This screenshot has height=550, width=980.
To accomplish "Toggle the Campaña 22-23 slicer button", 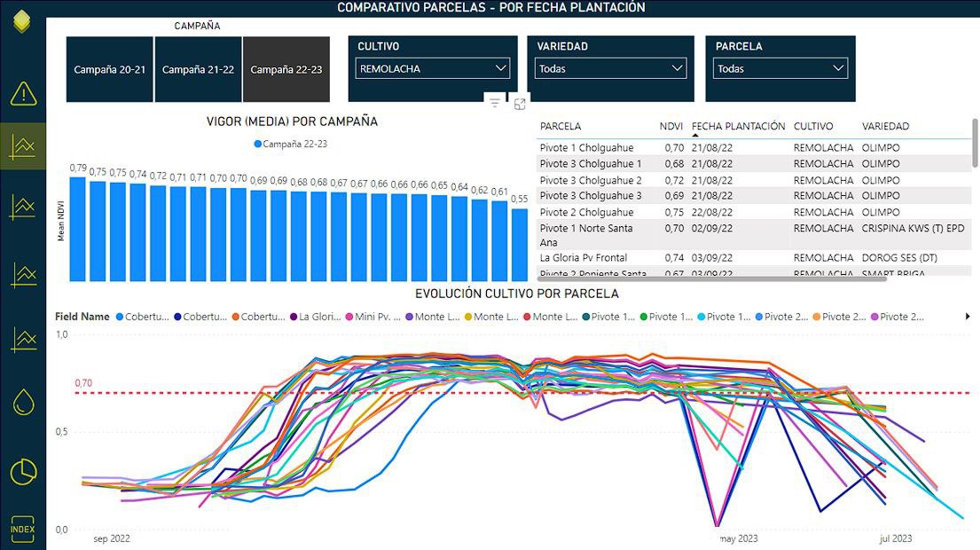I will [286, 70].
